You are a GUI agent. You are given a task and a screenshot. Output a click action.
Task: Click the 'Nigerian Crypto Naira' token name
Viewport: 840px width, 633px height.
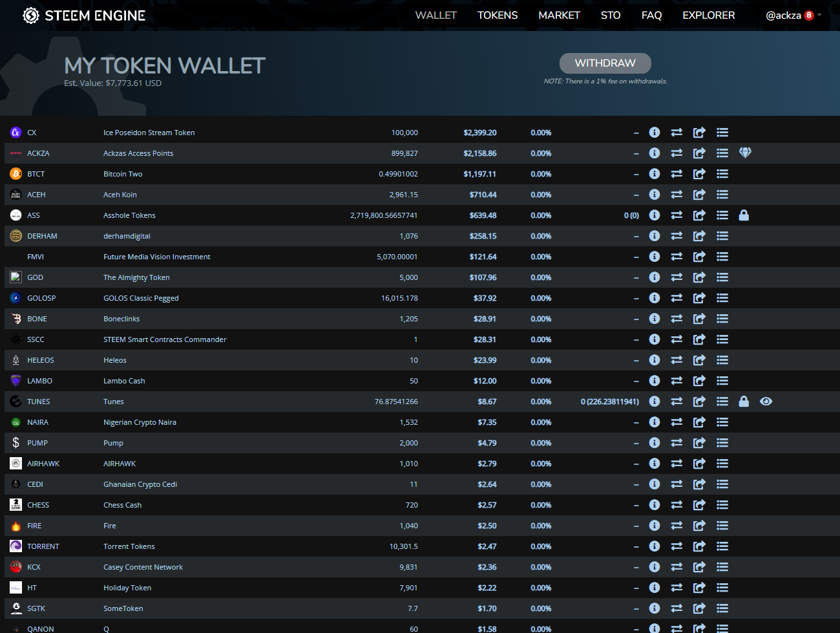tap(140, 422)
